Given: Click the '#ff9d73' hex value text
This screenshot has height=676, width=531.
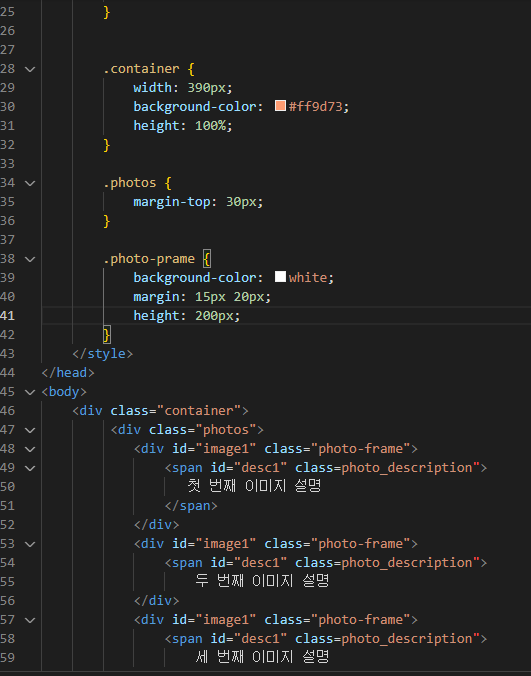Looking at the screenshot, I should (x=315, y=106).
